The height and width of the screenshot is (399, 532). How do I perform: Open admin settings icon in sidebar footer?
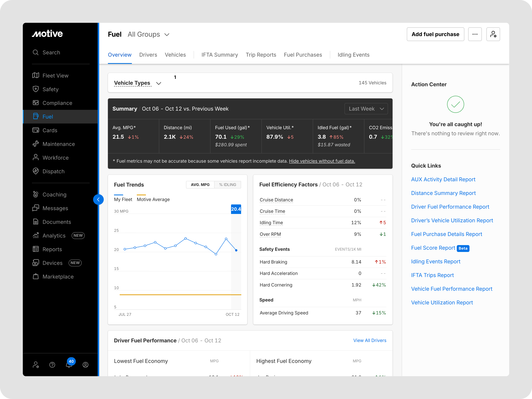point(36,365)
